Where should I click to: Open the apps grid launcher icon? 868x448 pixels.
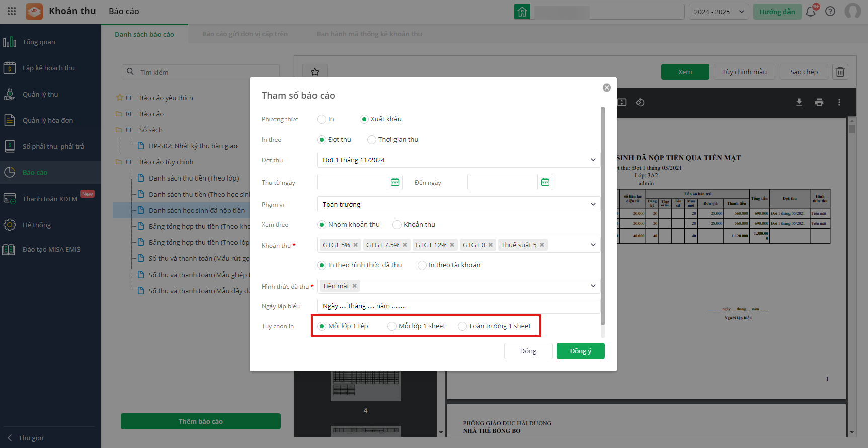click(x=12, y=11)
